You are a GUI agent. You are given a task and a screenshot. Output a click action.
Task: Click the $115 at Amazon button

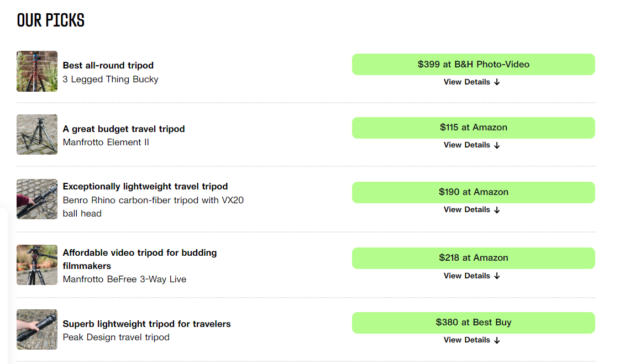(473, 128)
